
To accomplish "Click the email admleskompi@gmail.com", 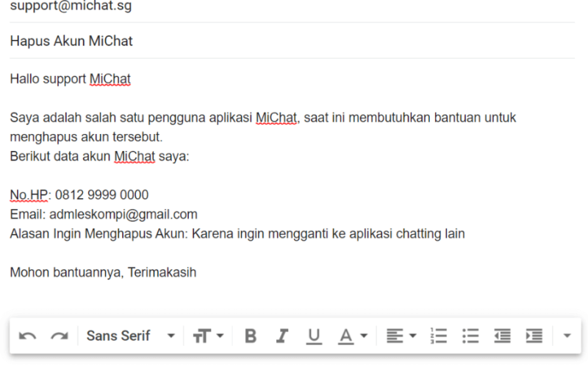I will pyautogui.click(x=123, y=214).
